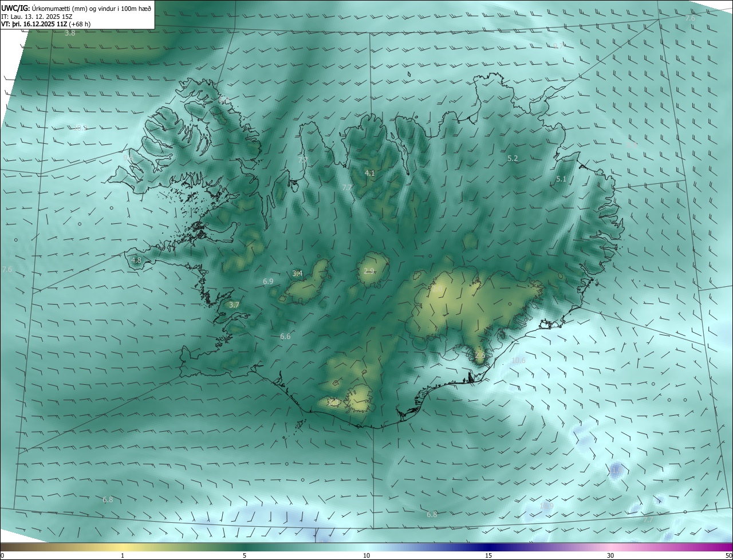Click the (+68 h) forecast offset
733x560 pixels.
coord(79,24)
